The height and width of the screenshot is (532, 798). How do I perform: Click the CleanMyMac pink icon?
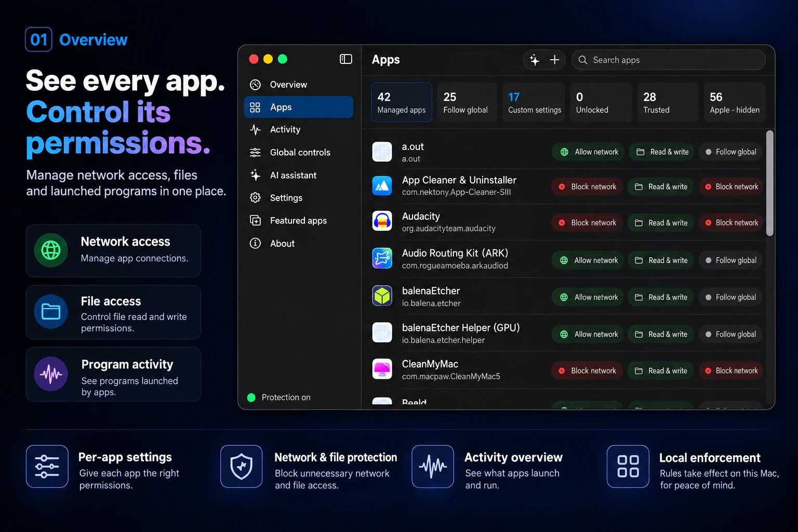pos(382,369)
